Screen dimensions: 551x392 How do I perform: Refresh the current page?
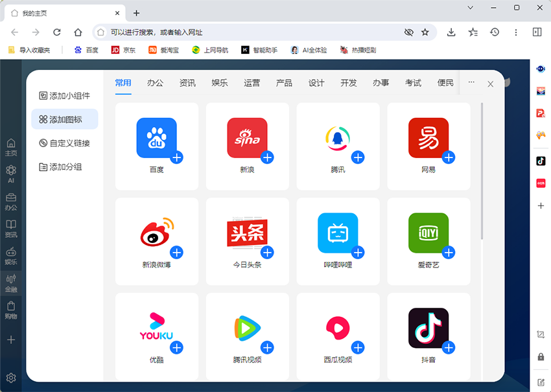(56, 32)
